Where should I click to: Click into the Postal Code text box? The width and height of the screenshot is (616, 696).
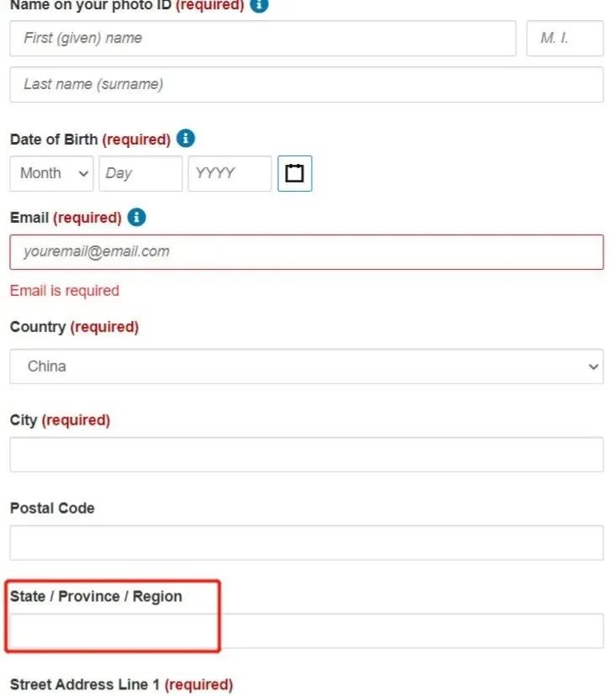point(306,542)
